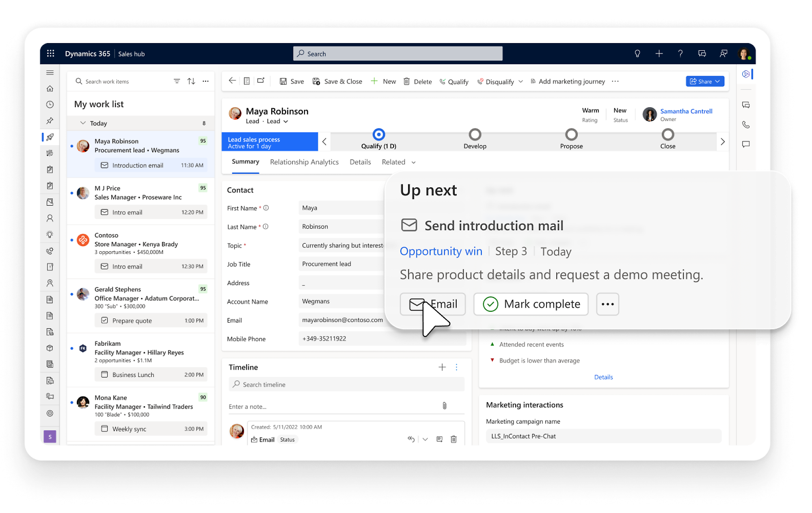Delete the timeline email via trash icon
The width and height of the screenshot is (812, 513).
pyautogui.click(x=454, y=439)
